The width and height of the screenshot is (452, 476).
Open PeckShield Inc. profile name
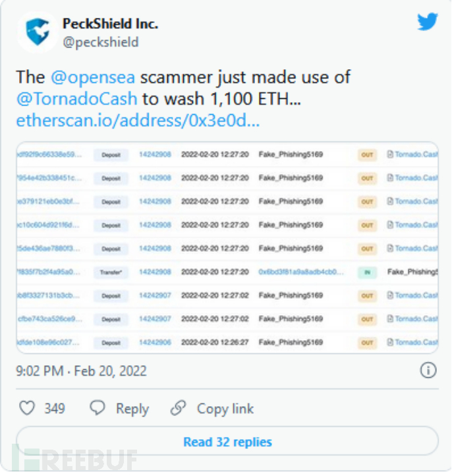coord(110,24)
